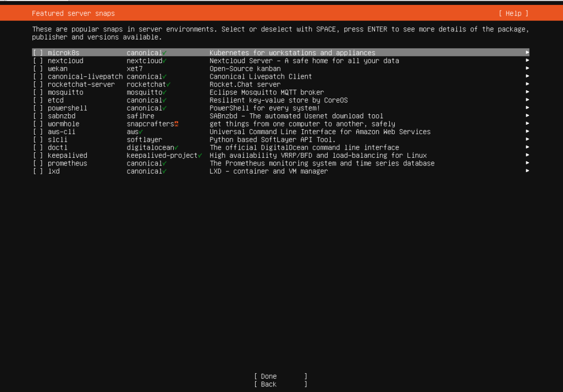Viewport: 563px width, 392px height.
Task: Click verified checkmark next to aws publisher
Action: (x=141, y=132)
